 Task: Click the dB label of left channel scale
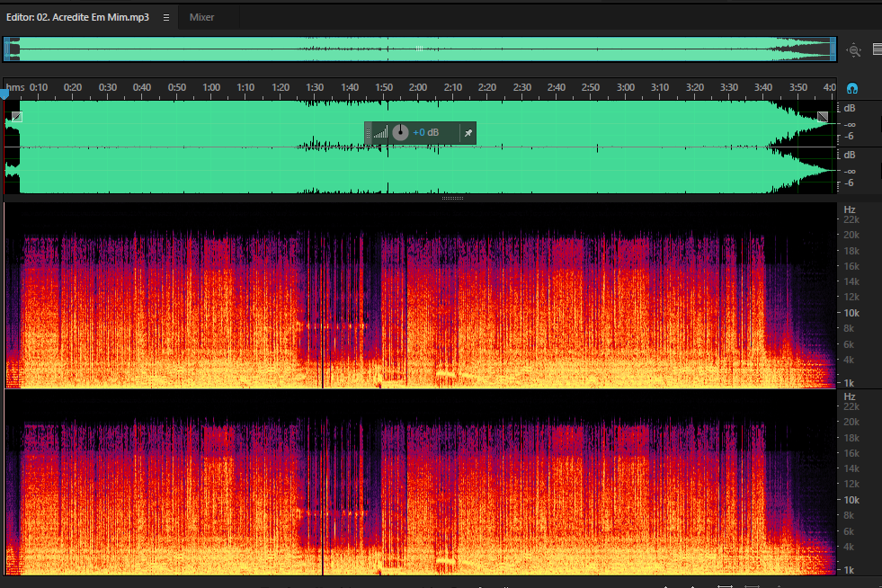pyautogui.click(x=850, y=108)
